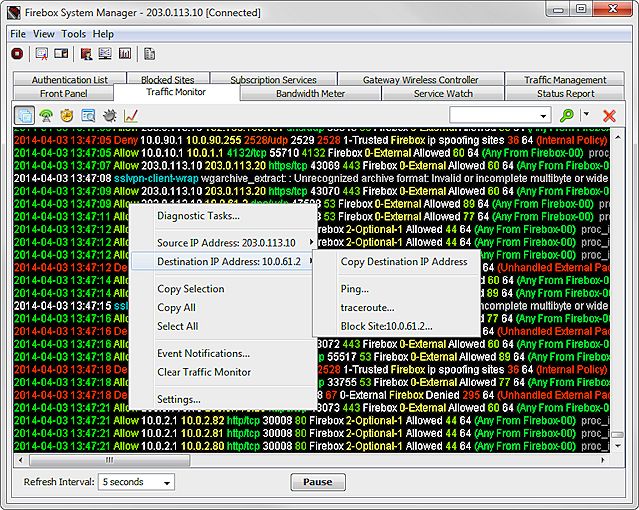
Task: Select Copy Destination IP Address
Action: pos(403,262)
